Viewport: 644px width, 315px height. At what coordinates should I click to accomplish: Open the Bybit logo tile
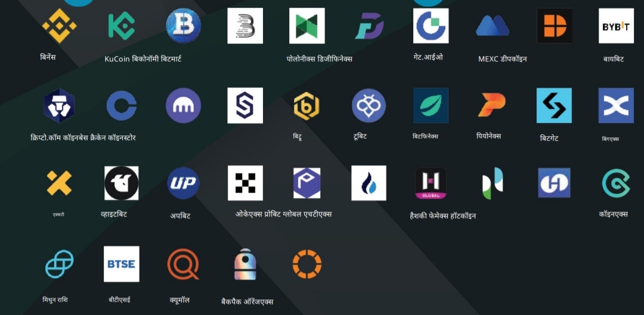click(616, 26)
